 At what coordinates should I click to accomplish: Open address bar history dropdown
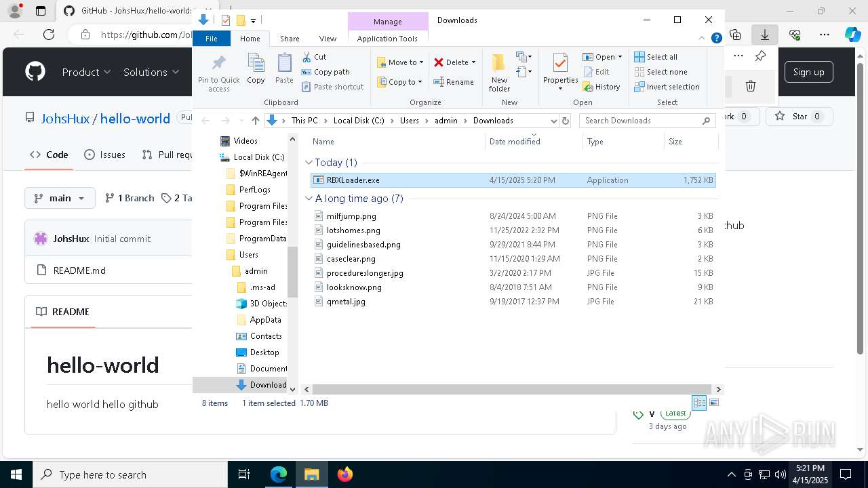(x=553, y=121)
